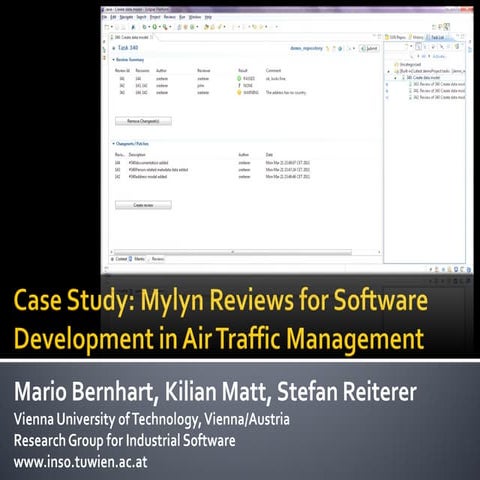Switch to the Task List view tab
This screenshot has height=480, width=480.
click(437, 37)
